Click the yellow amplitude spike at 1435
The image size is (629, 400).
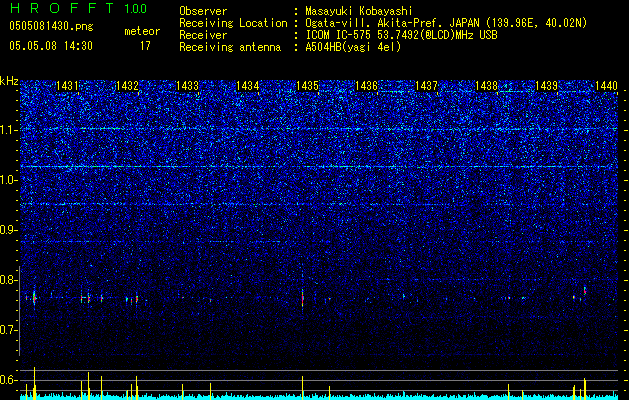click(x=302, y=387)
